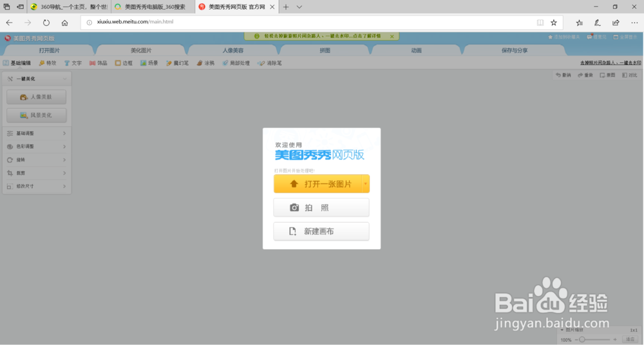The image size is (644, 345).
Task: Select 基础编辑 basic editing tool
Action: [x=17, y=63]
